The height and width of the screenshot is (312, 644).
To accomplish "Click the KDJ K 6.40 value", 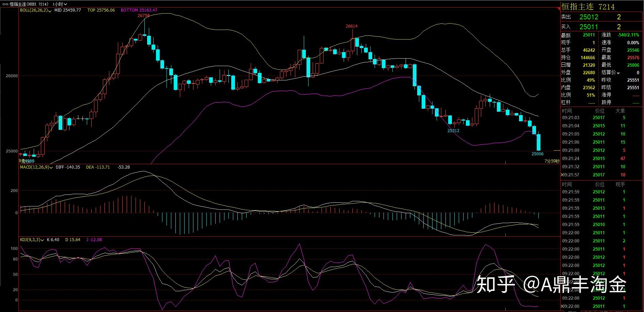I will pyautogui.click(x=53, y=240).
